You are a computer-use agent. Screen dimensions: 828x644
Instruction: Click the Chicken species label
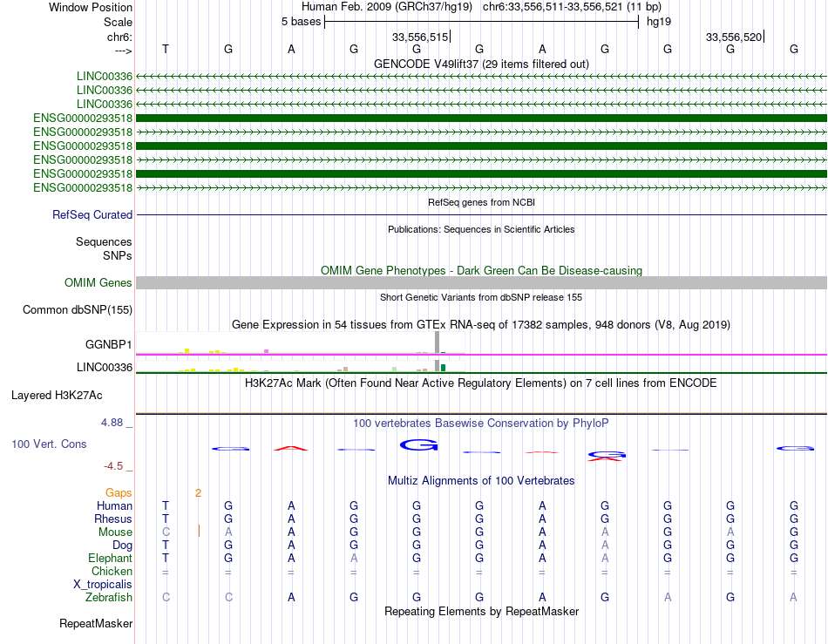(x=112, y=571)
